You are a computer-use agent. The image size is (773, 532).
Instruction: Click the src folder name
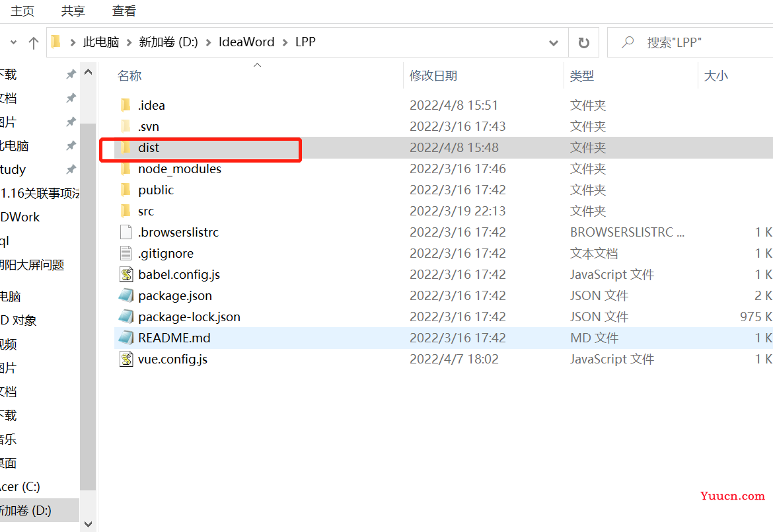(146, 211)
